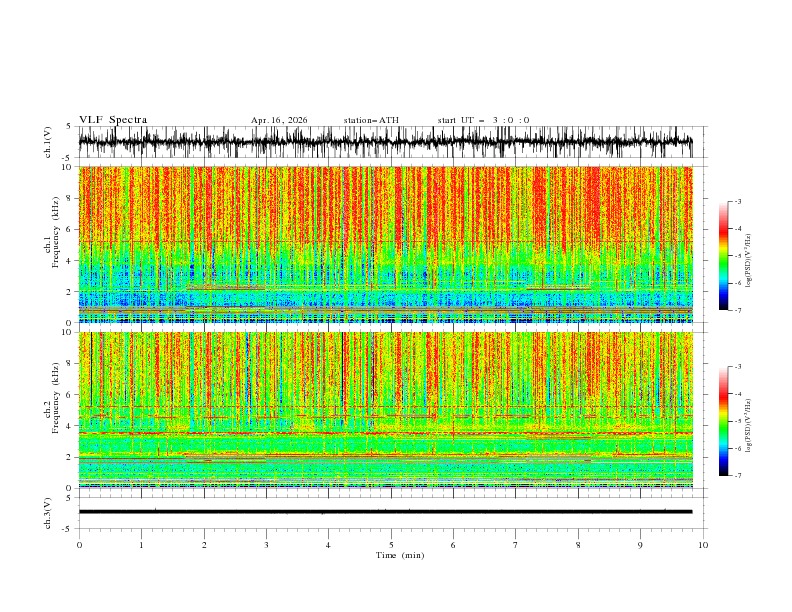Screen dimensions: 792x612
Task: Click the ch.3 flat black waveform trace
Action: 385,512
